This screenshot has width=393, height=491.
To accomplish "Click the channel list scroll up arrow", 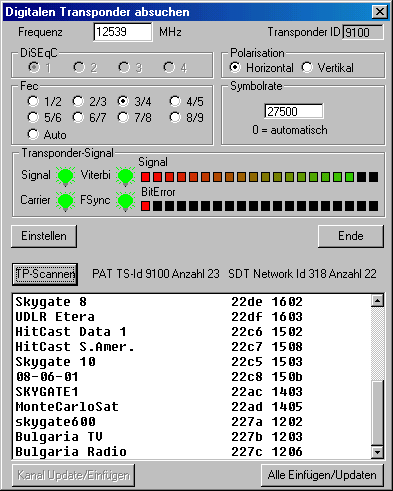I will (x=377, y=301).
